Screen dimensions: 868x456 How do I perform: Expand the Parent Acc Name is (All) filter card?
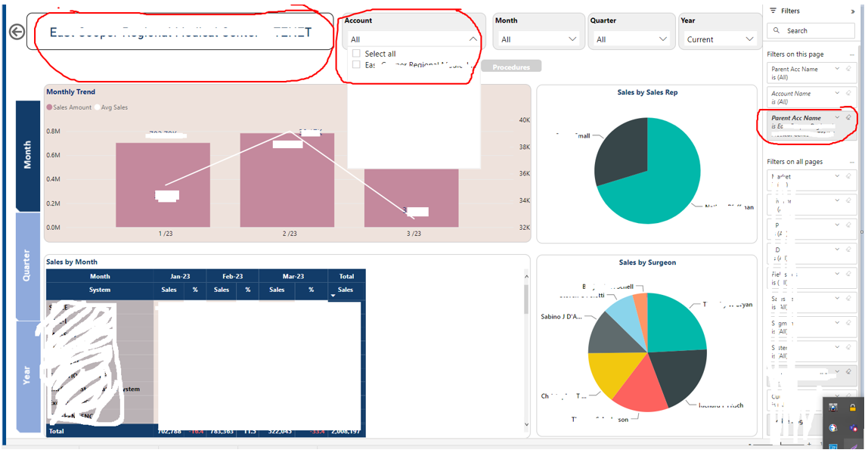click(x=837, y=69)
